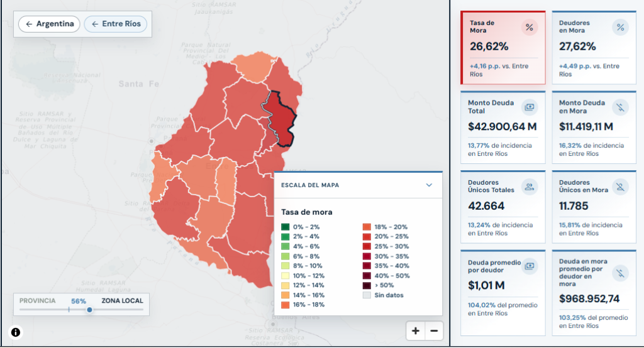Click the Sin datos legend swatch
This screenshot has width=644, height=348.
(x=367, y=295)
